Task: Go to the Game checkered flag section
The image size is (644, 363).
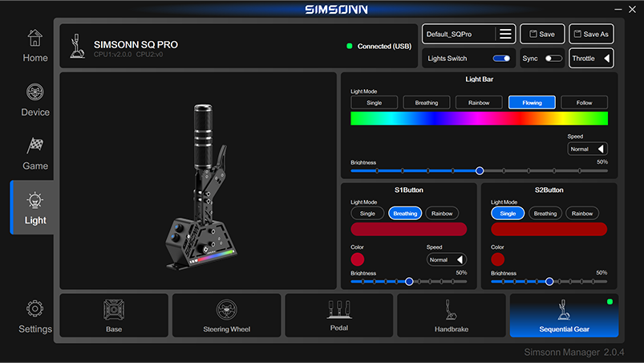Action: tap(34, 153)
